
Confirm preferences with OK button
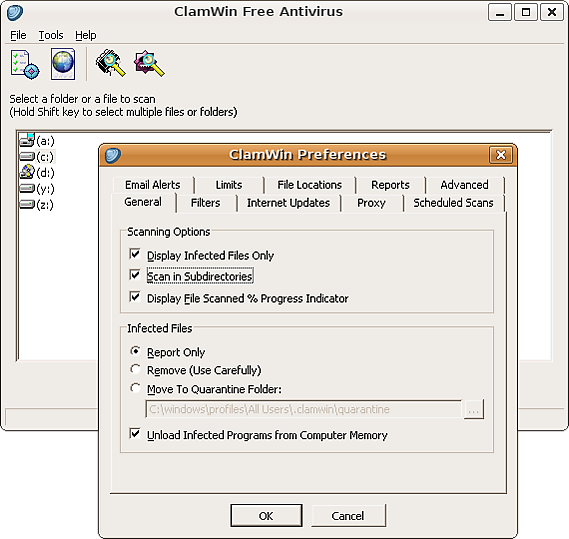[266, 515]
